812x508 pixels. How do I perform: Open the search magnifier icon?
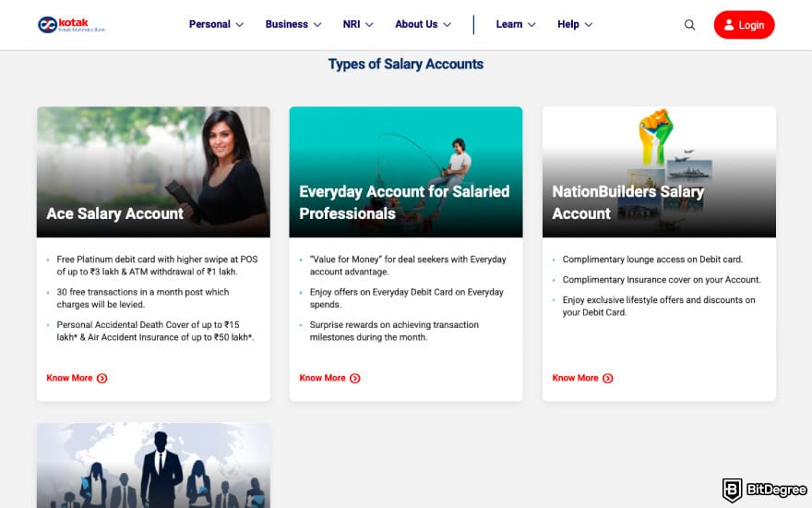(689, 25)
